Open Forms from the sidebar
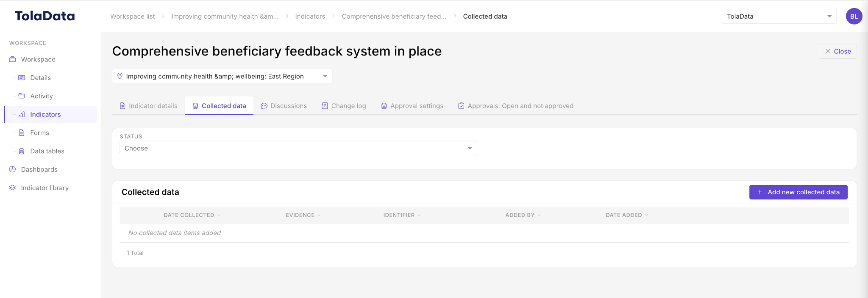 tap(40, 133)
